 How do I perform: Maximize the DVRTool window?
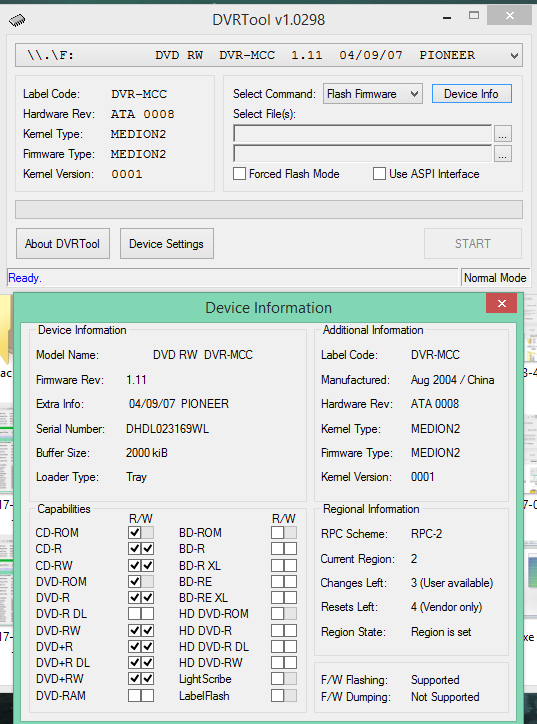(x=474, y=16)
